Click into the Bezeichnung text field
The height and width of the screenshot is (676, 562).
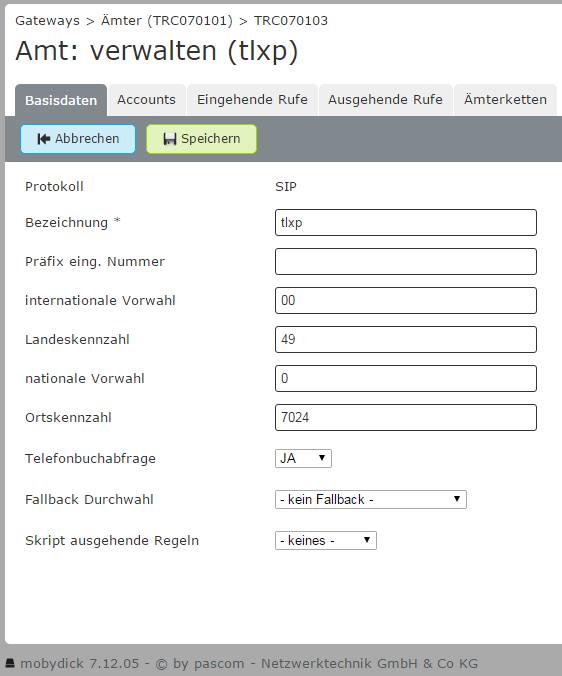[406, 222]
